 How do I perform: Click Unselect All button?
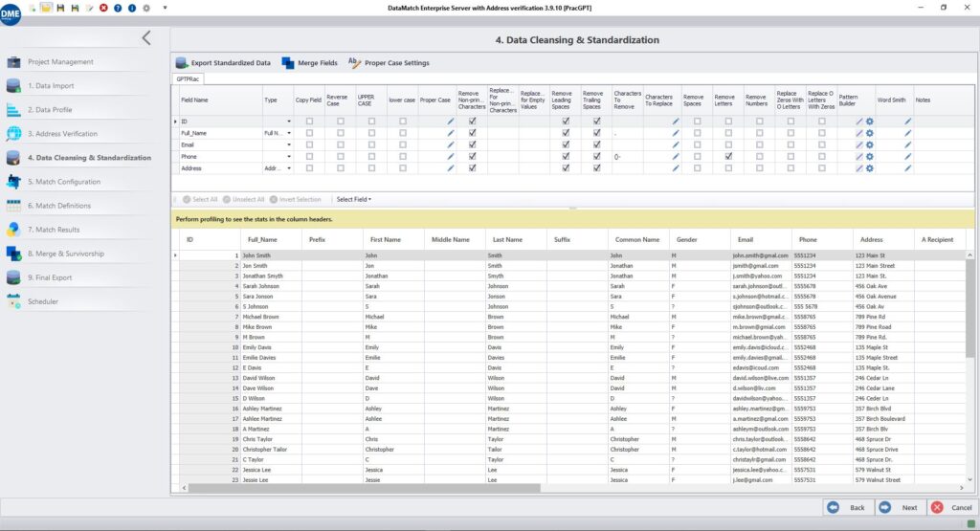244,199
